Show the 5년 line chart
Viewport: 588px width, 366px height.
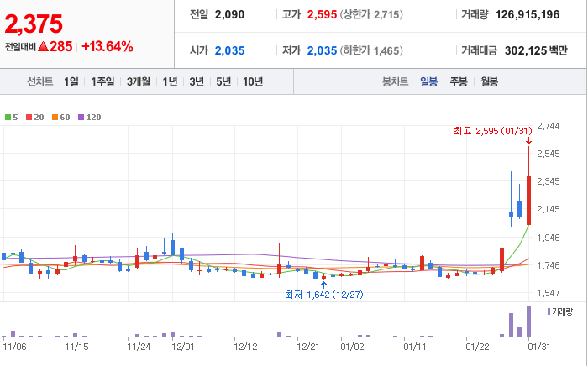click(x=223, y=81)
